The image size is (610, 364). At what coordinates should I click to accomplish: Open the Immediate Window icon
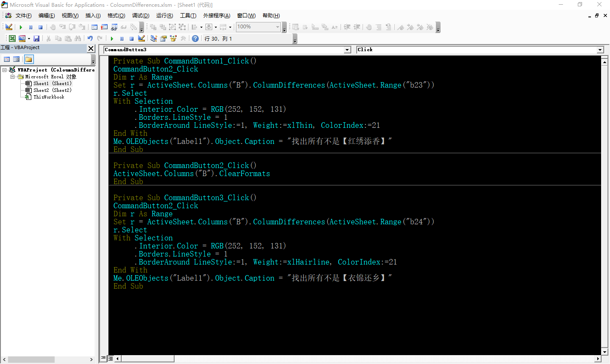click(x=104, y=27)
